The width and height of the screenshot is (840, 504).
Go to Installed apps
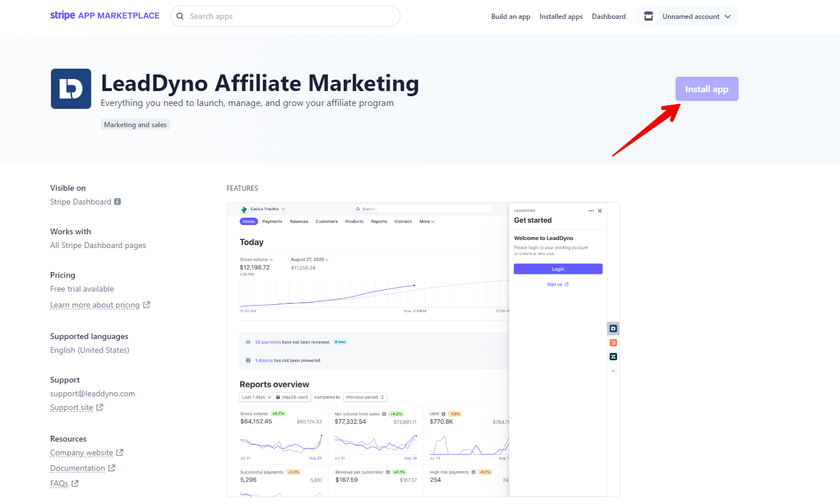561,17
